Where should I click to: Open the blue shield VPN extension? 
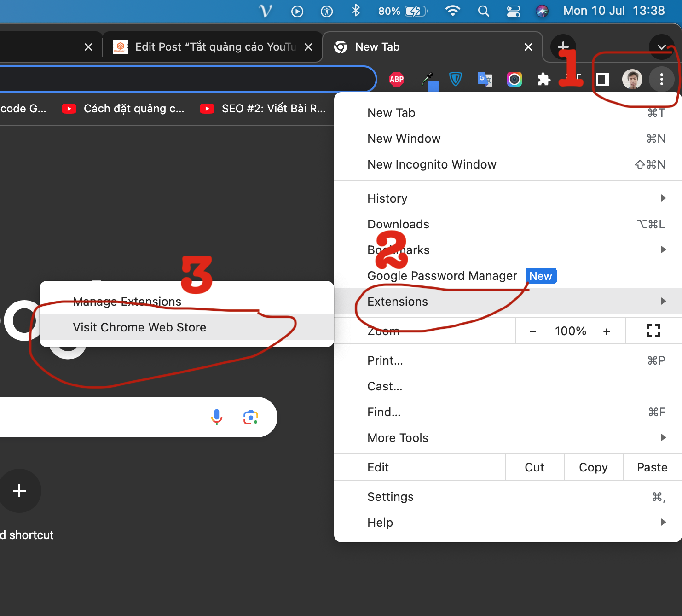(x=455, y=79)
